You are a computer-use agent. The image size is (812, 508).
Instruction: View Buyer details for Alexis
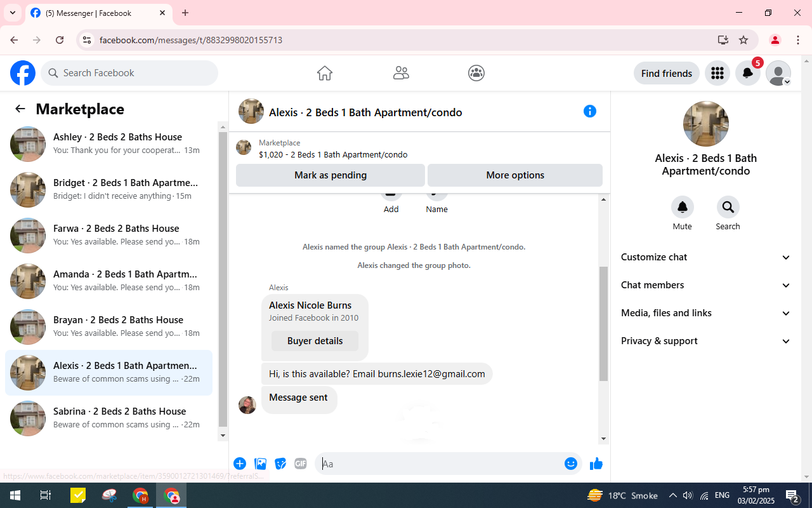[x=315, y=341]
